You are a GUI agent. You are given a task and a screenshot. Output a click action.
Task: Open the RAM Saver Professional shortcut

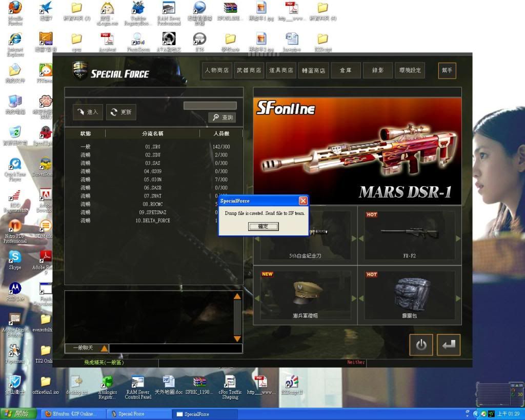point(169,13)
